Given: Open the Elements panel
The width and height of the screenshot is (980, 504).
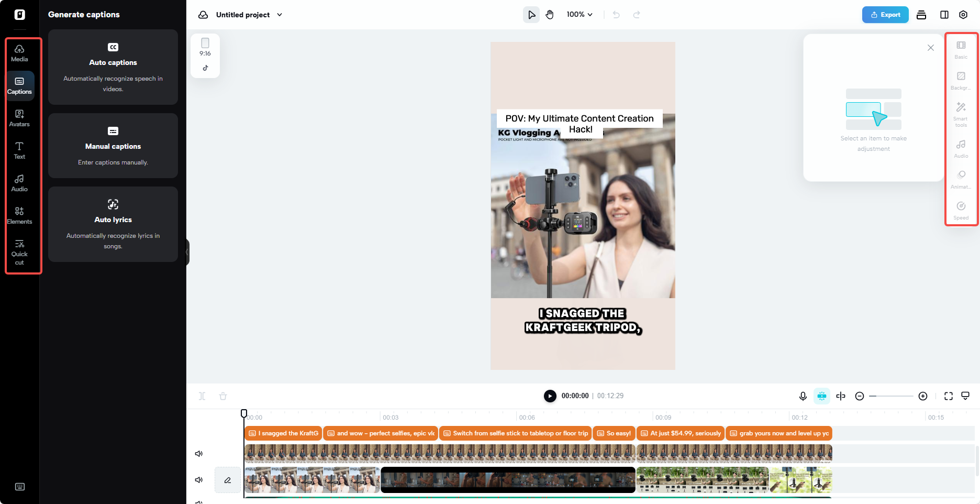Looking at the screenshot, I should [19, 216].
